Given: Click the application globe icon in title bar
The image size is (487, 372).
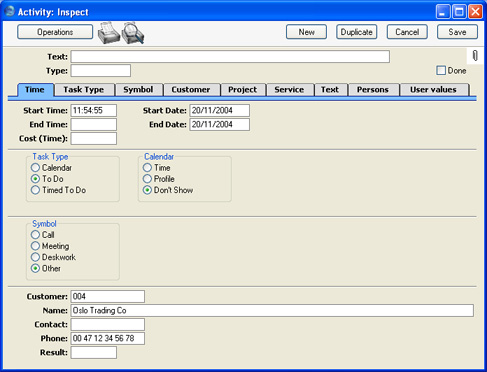Looking at the screenshot, I should [x=10, y=11].
